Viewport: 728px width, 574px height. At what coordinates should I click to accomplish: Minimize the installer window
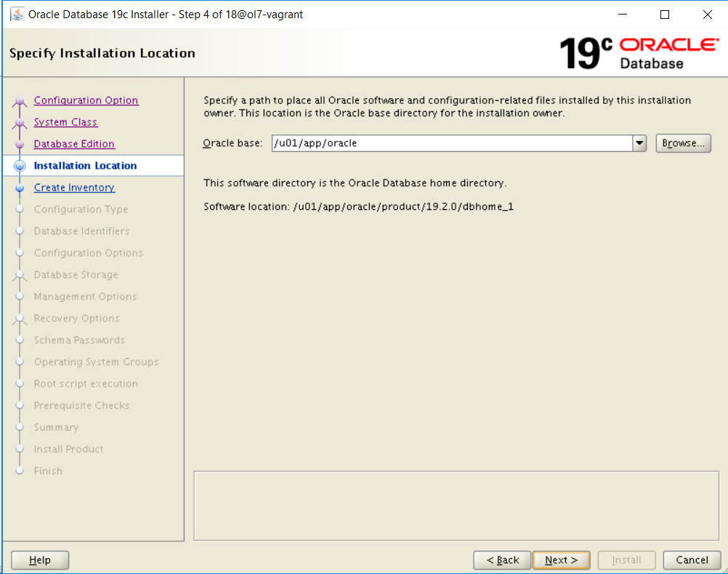[623, 15]
